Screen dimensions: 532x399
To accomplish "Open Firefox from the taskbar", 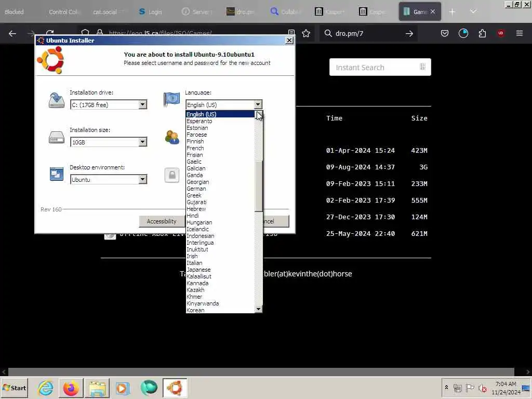I will (71, 388).
